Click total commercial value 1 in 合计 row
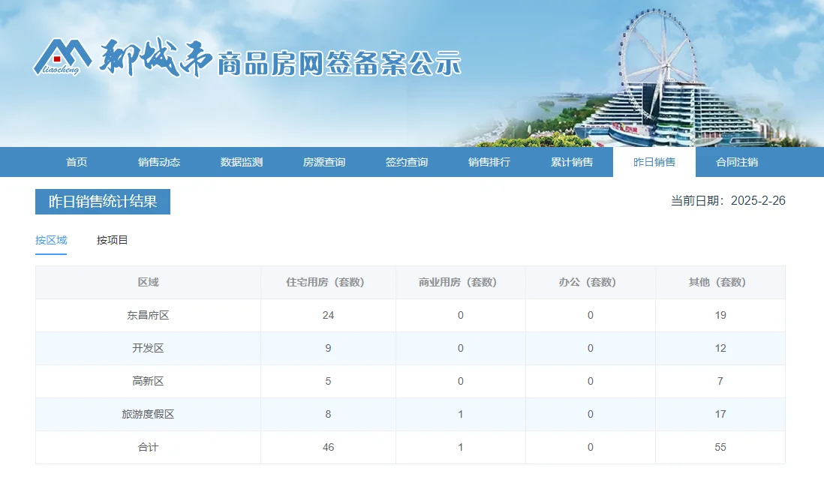The width and height of the screenshot is (824, 504). pyautogui.click(x=461, y=448)
